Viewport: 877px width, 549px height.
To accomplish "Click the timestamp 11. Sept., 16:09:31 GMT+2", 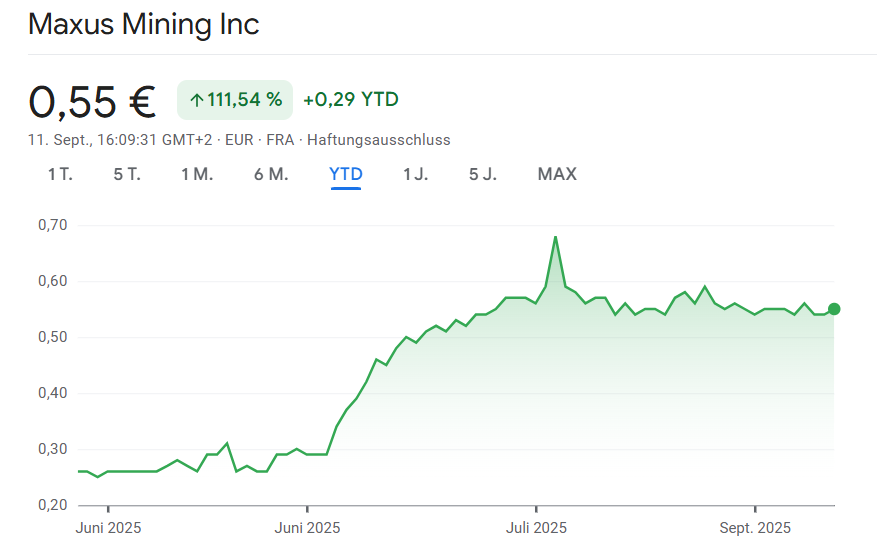I will pyautogui.click(x=120, y=140).
